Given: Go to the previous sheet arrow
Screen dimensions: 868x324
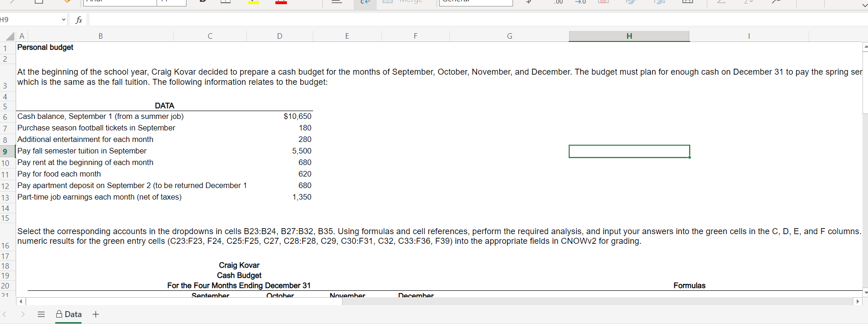Looking at the screenshot, I should pyautogui.click(x=5, y=314).
